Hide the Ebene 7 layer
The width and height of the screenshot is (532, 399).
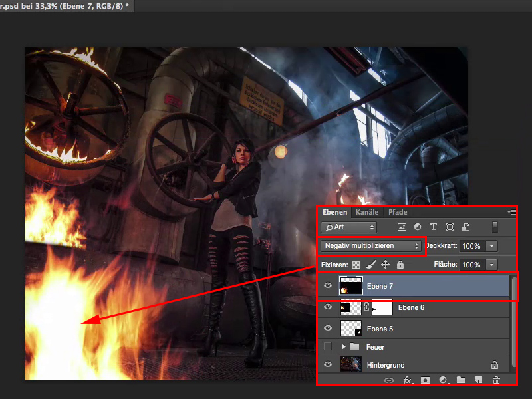328,285
